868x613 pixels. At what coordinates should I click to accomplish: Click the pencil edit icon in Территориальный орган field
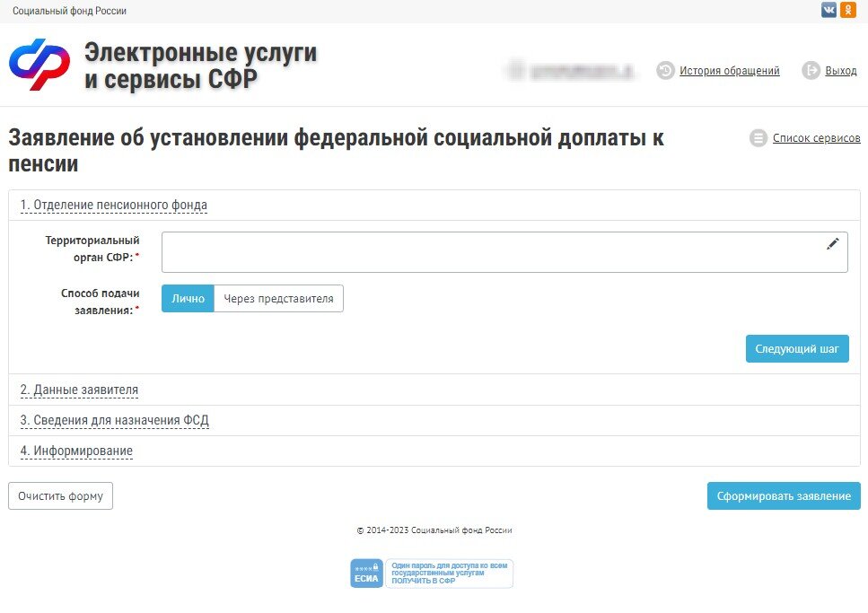coord(833,243)
